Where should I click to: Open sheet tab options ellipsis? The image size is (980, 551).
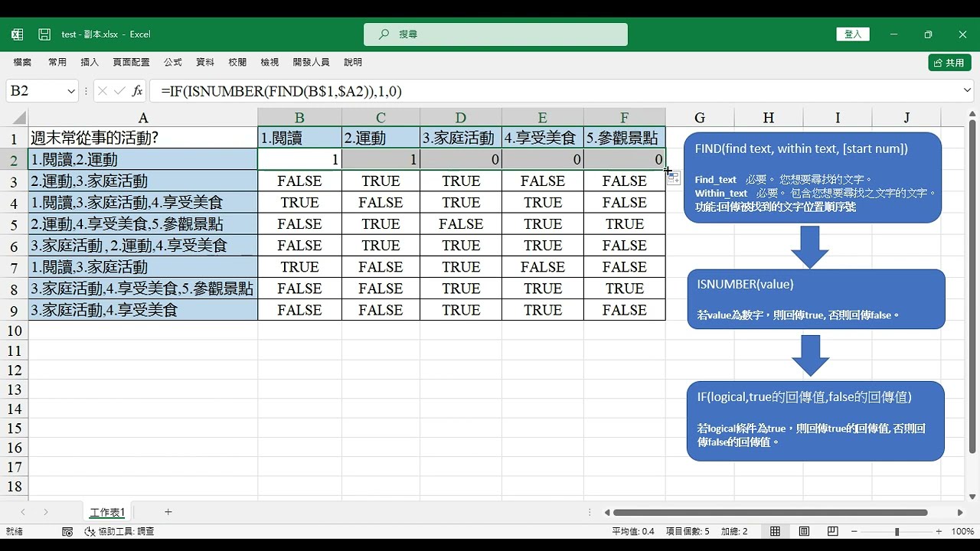pos(590,512)
